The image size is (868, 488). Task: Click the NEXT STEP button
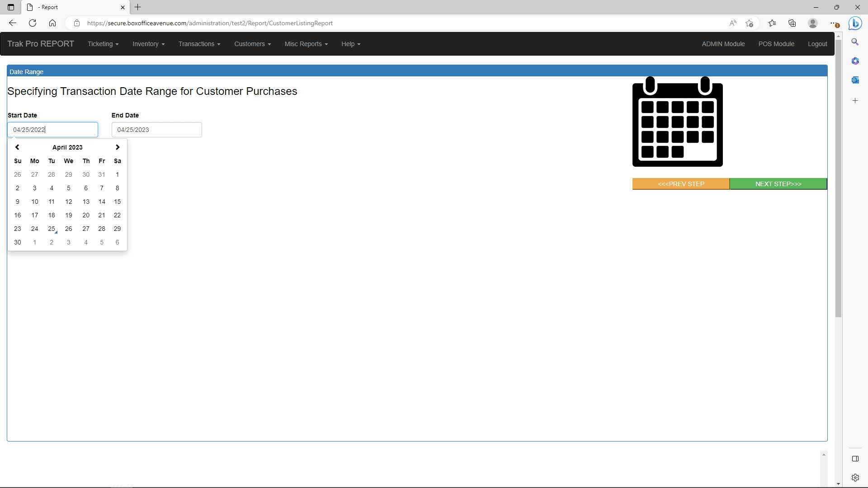click(x=778, y=184)
